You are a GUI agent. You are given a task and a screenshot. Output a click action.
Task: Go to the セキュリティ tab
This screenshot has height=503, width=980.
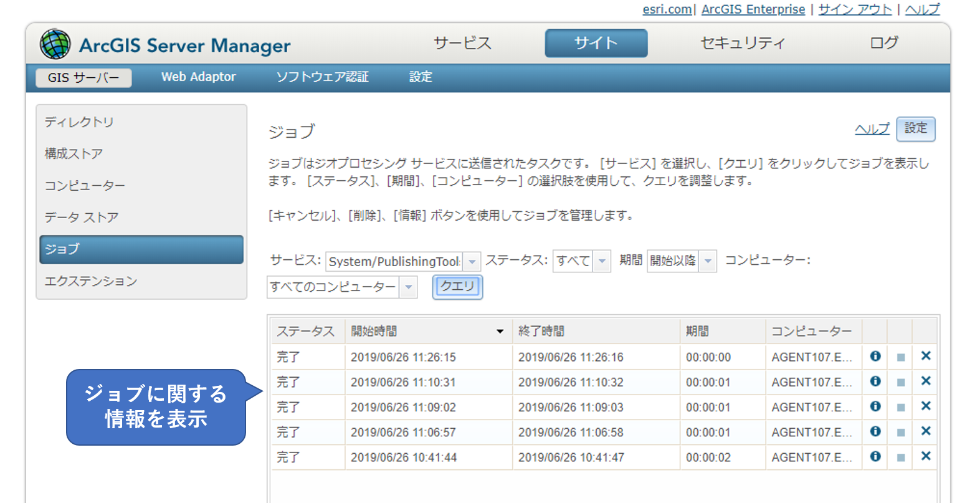[x=743, y=43]
